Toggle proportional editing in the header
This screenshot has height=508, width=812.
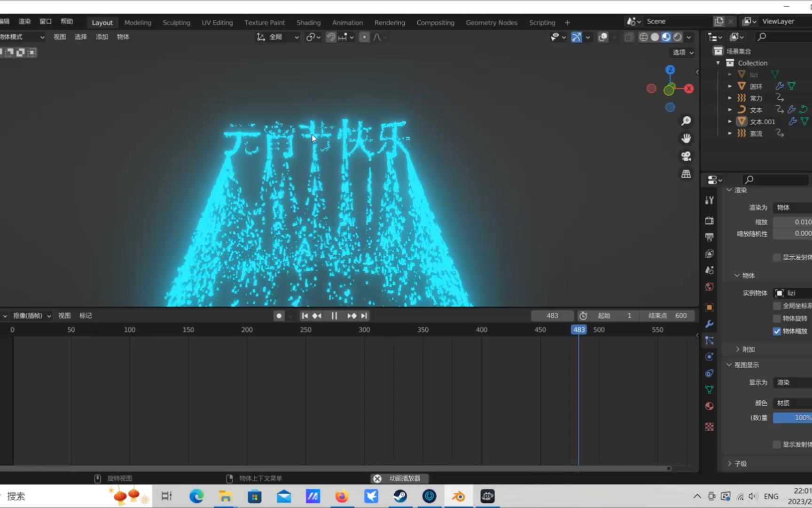tap(365, 37)
